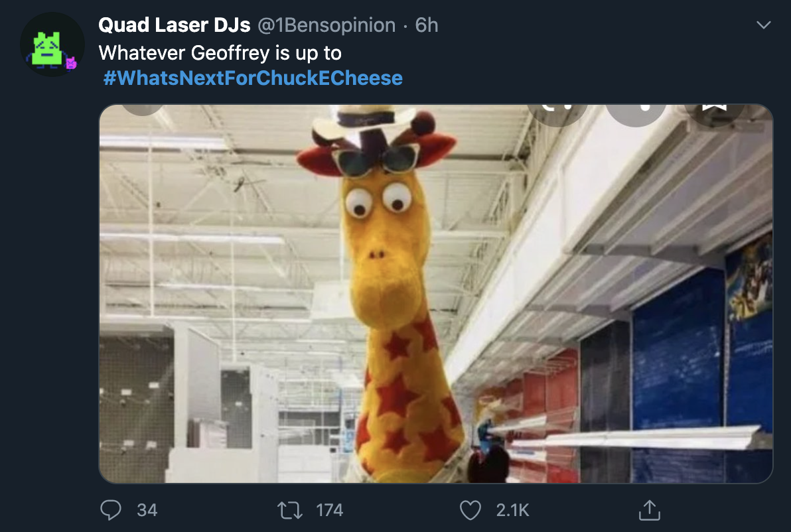
Task: Open the @1Bensopinion handle link
Action: pyautogui.click(x=326, y=25)
